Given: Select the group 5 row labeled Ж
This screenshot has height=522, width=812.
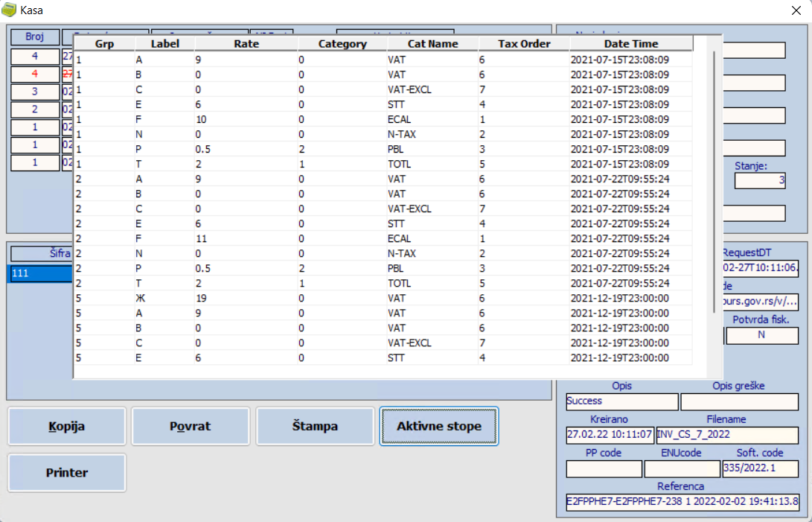Looking at the screenshot, I should click(383, 298).
